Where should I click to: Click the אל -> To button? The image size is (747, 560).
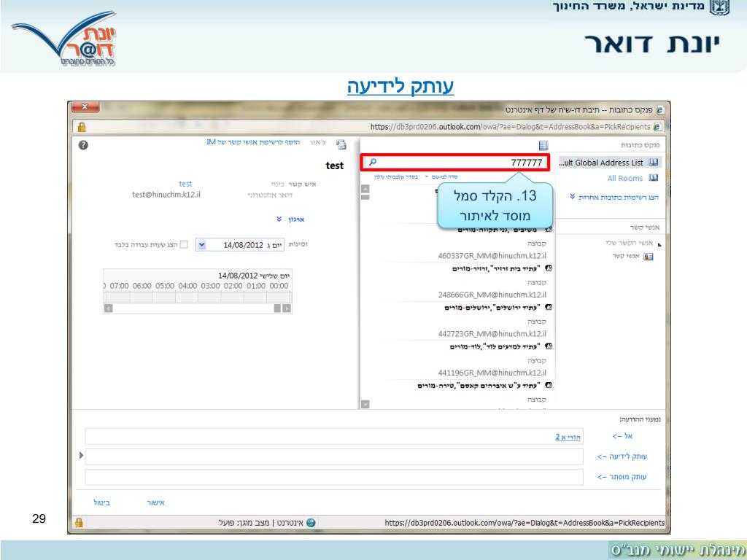[x=622, y=436]
